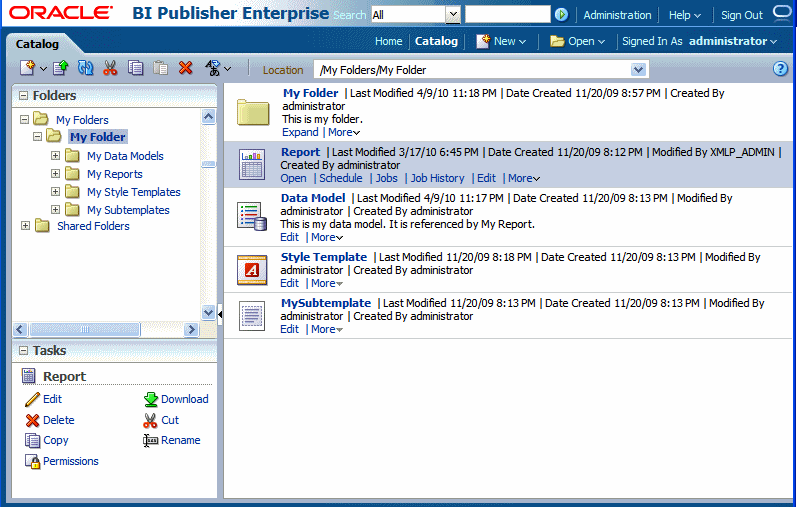Collapse the My Folder tree node
The image size is (797, 507).
pyautogui.click(x=37, y=136)
